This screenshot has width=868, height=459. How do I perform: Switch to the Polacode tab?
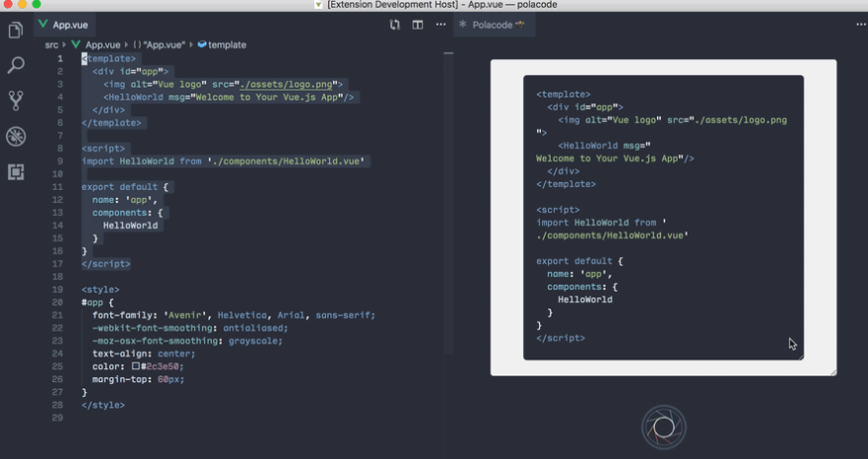pyautogui.click(x=494, y=25)
